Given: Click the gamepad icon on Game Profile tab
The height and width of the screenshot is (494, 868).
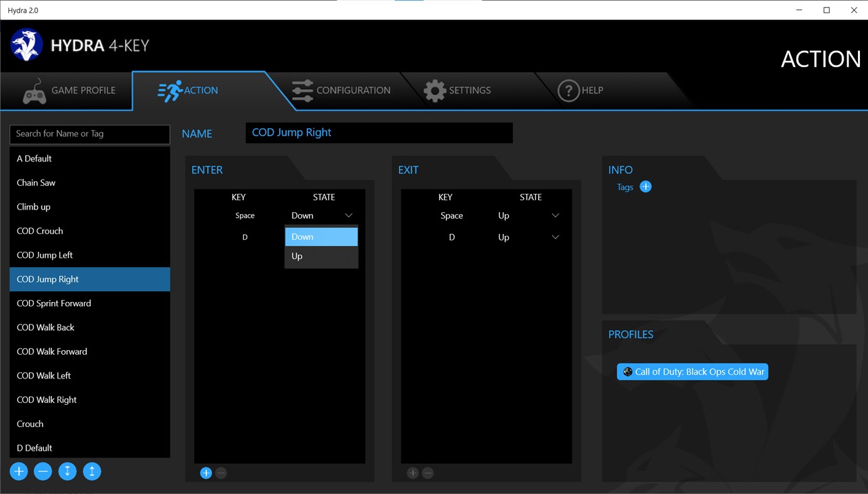Looking at the screenshot, I should click(34, 90).
